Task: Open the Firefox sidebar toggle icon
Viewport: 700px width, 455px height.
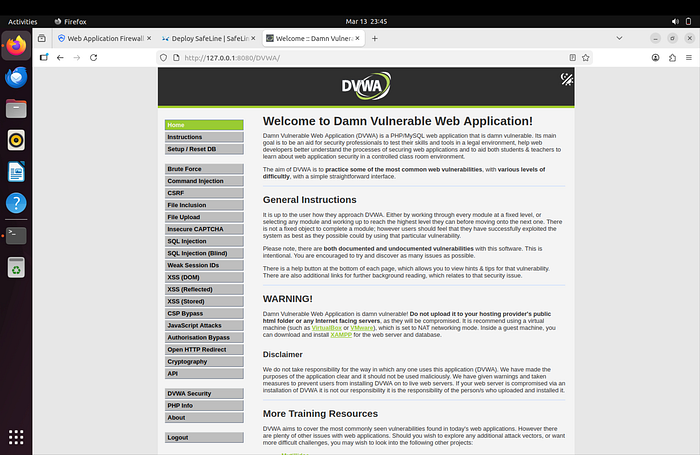Action: pos(44,58)
